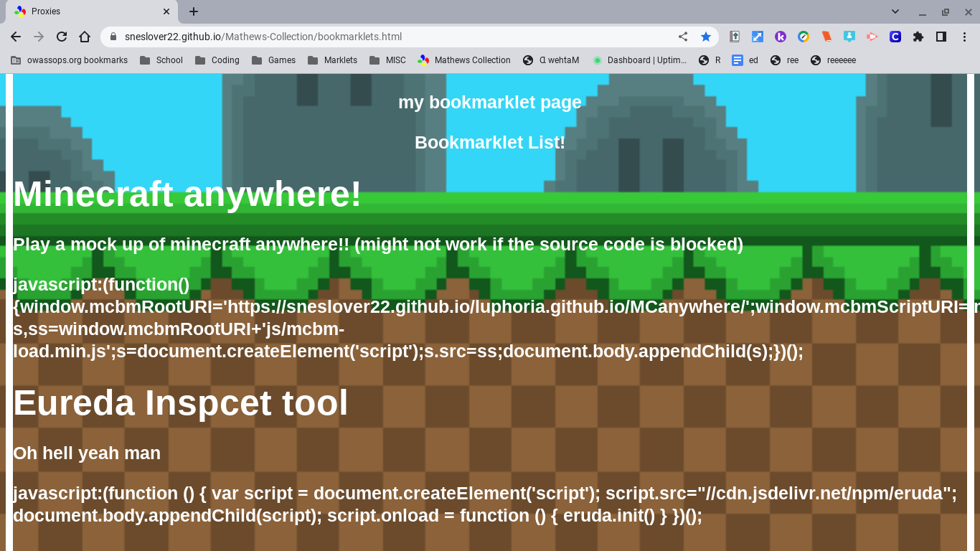Expand the MISC bookmarks folder

pos(387,60)
